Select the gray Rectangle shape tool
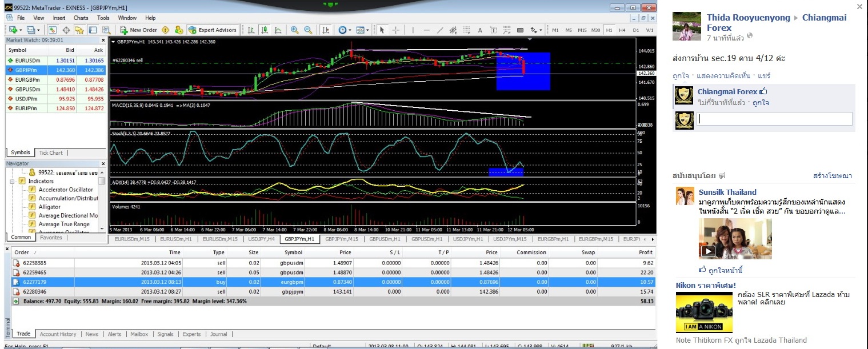 tap(521, 30)
